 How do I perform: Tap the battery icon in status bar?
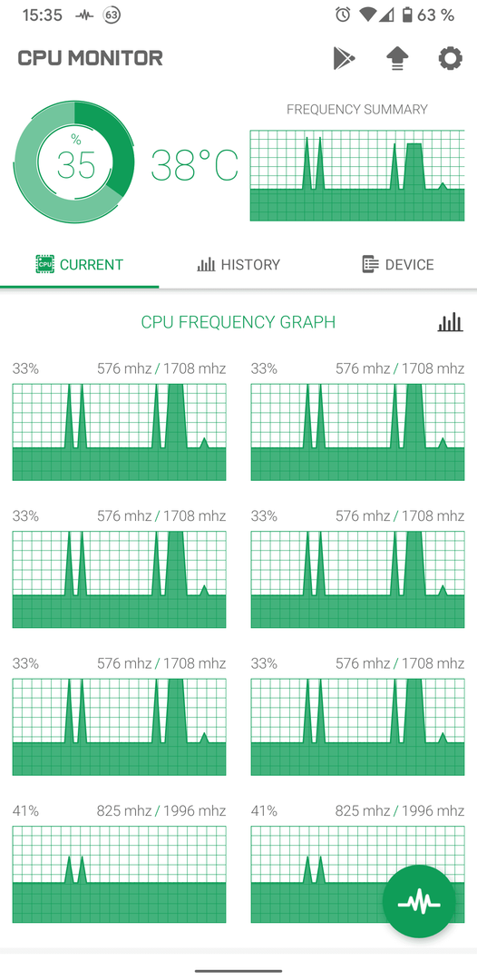coord(407,15)
